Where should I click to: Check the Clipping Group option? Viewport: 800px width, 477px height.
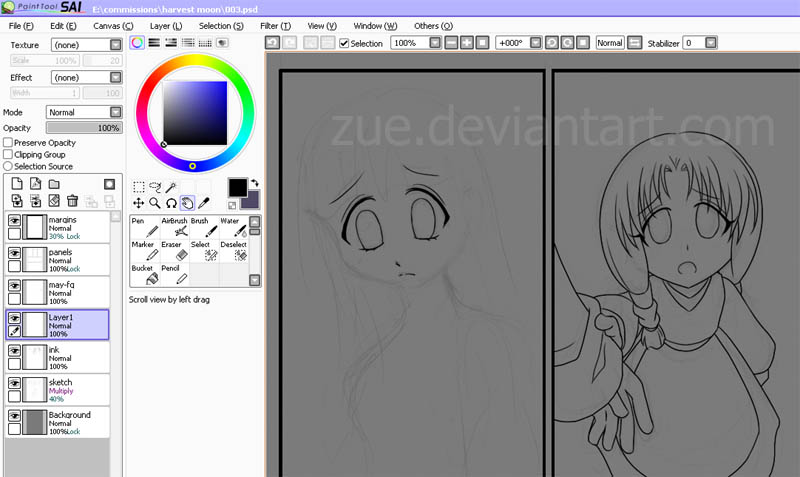coord(8,155)
